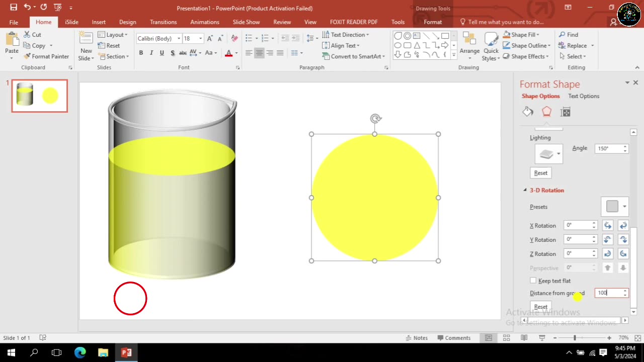The image size is (644, 362).
Task: Click the Comments button in status bar
Action: [454, 338]
